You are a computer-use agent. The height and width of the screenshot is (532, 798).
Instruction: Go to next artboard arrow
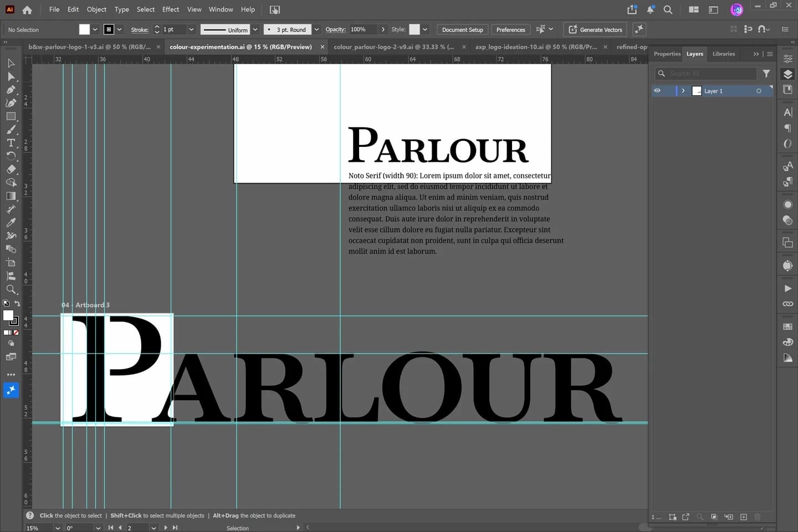(166, 528)
